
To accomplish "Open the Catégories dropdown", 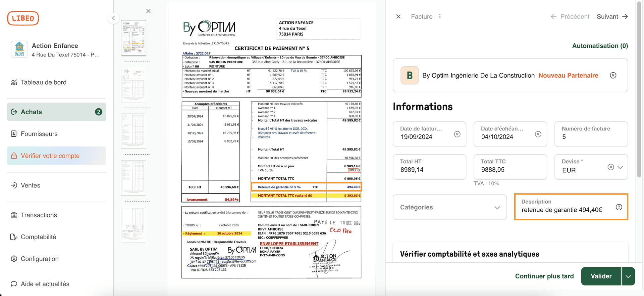I will coord(450,207).
